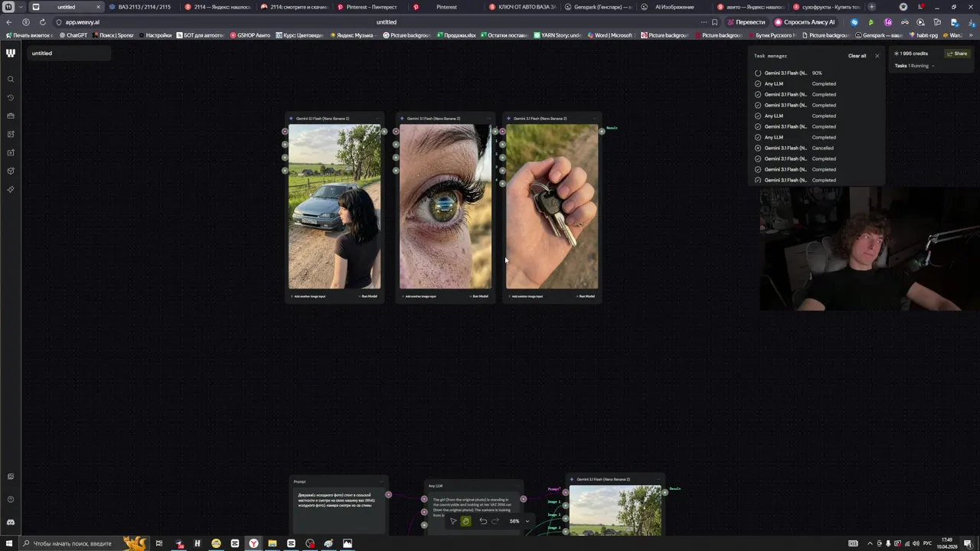Click the Any LLM node output connector
The width and height of the screenshot is (980, 551).
(523, 499)
